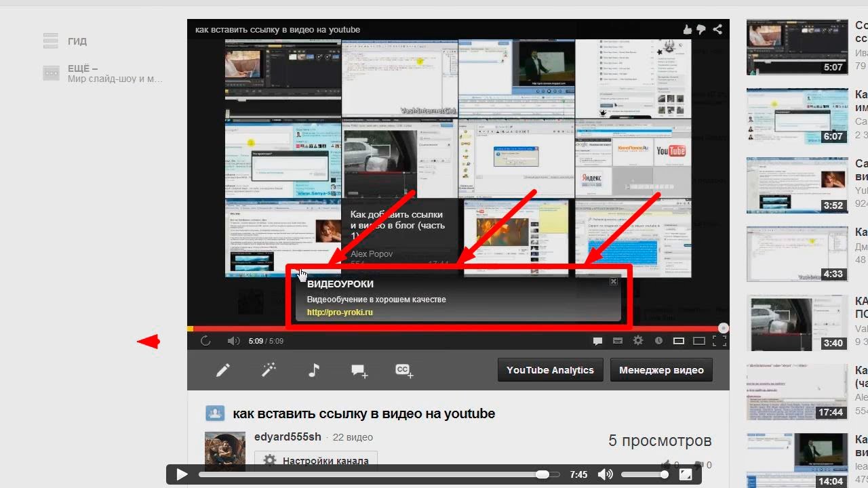Click the thumbs-down icon in the video title bar

coord(702,29)
